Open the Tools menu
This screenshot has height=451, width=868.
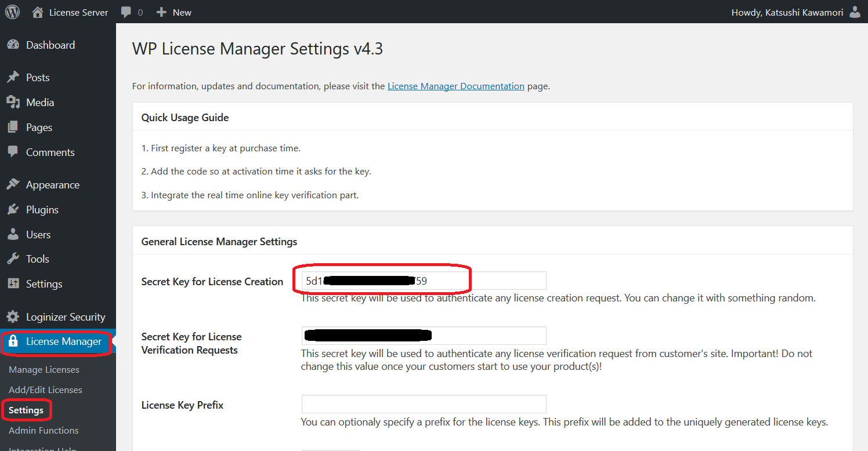point(37,259)
